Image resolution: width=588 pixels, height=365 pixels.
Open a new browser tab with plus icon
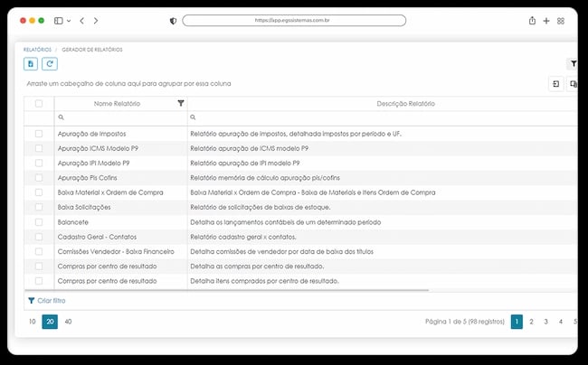546,21
